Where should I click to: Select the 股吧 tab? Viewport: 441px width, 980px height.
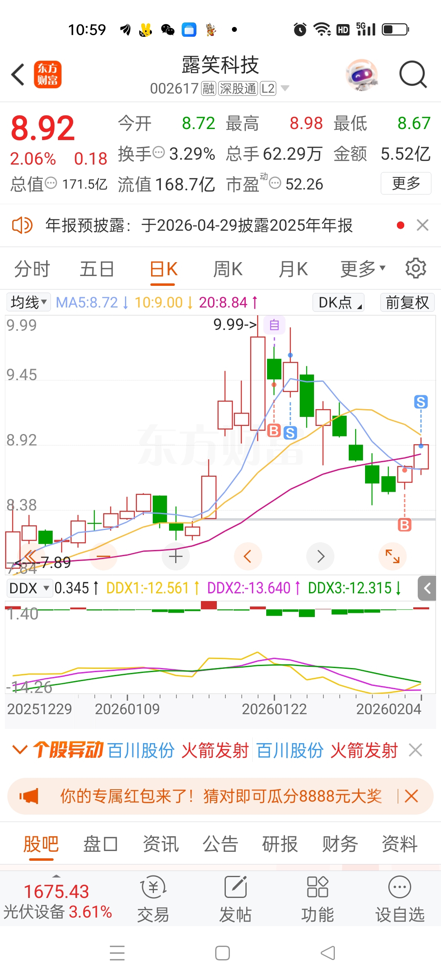pos(41,844)
